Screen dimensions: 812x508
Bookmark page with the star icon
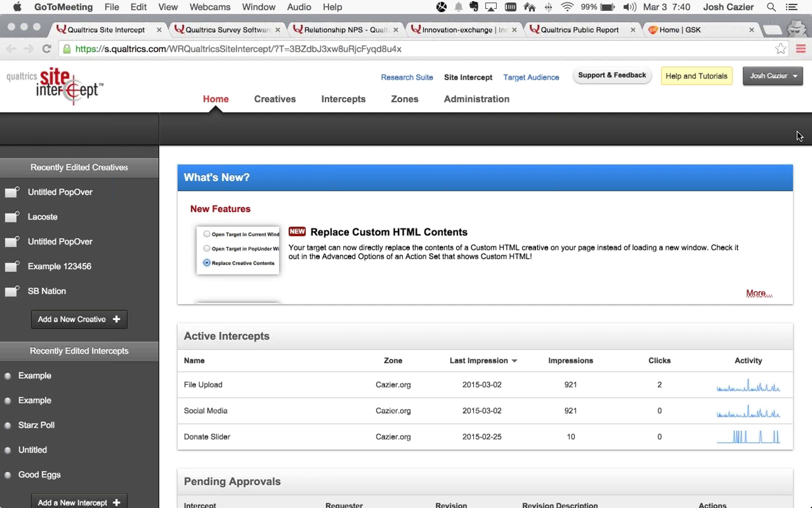pos(781,49)
